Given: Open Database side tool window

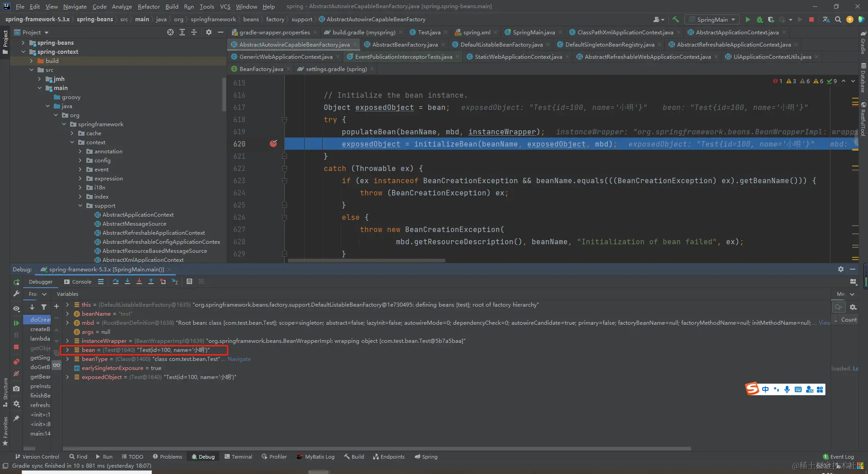Looking at the screenshot, I should [x=863, y=78].
